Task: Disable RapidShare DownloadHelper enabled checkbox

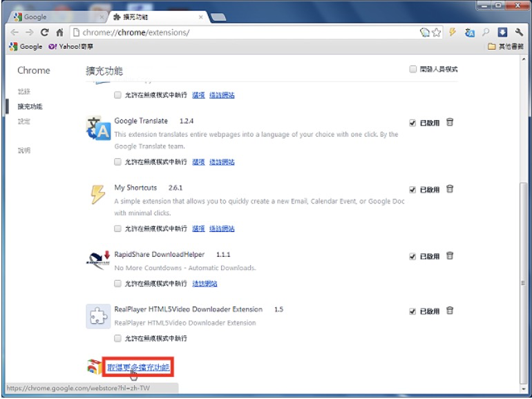Action: pyautogui.click(x=412, y=256)
